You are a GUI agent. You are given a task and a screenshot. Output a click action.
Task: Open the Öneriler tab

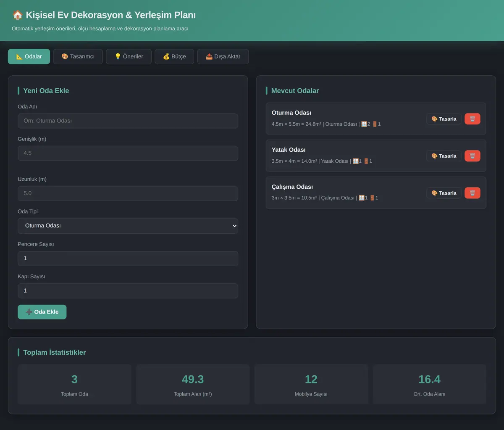click(129, 56)
